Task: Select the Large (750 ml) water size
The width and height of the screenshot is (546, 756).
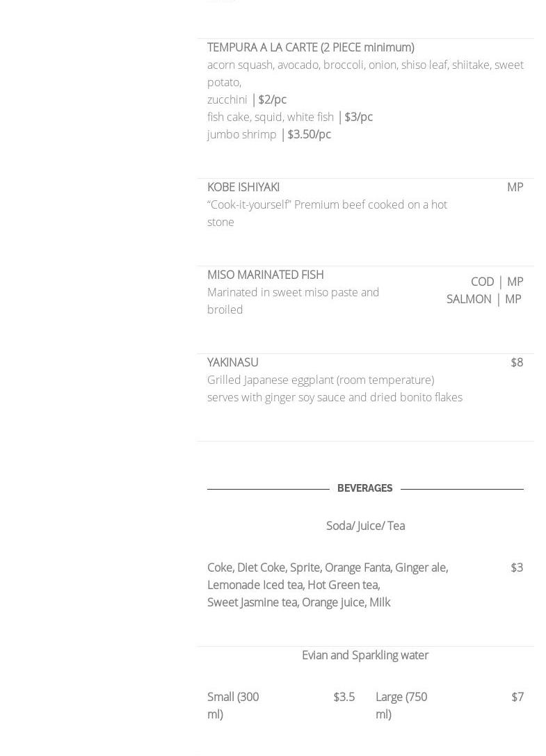Action: click(401, 705)
